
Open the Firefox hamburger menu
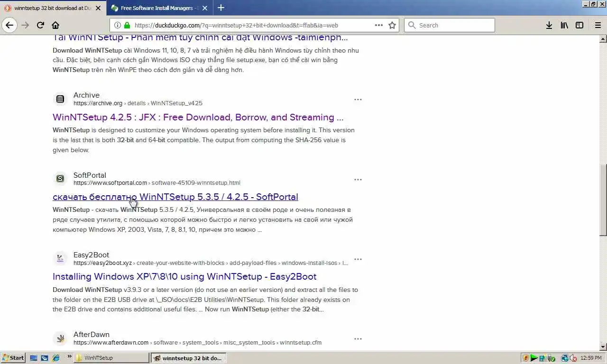click(x=598, y=25)
